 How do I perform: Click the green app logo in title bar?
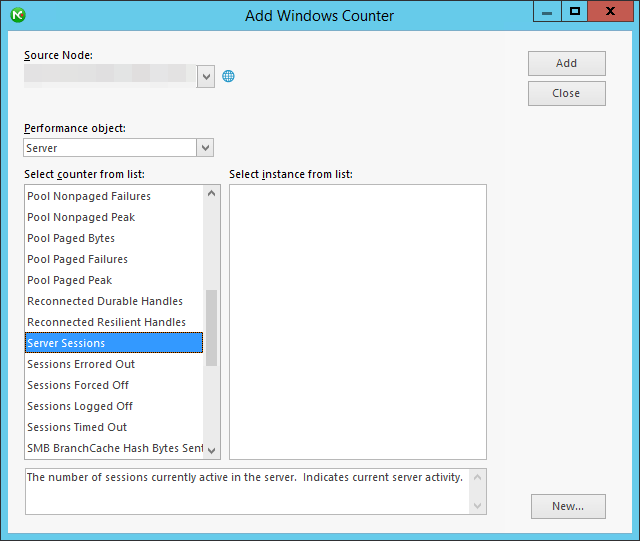tap(18, 15)
